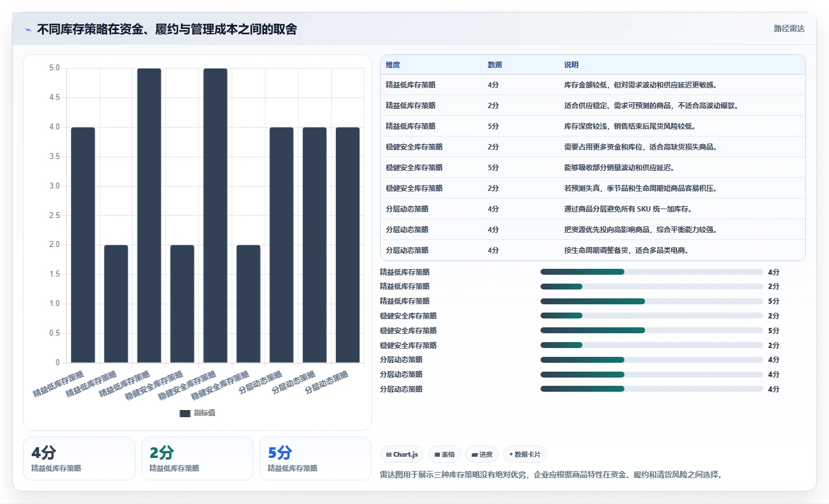Click the 5.0 label on the y-axis
The image size is (829, 504).
pos(54,68)
